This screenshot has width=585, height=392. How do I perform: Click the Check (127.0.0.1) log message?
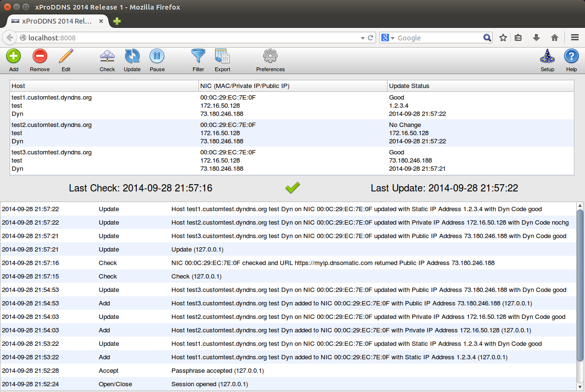[196, 276]
